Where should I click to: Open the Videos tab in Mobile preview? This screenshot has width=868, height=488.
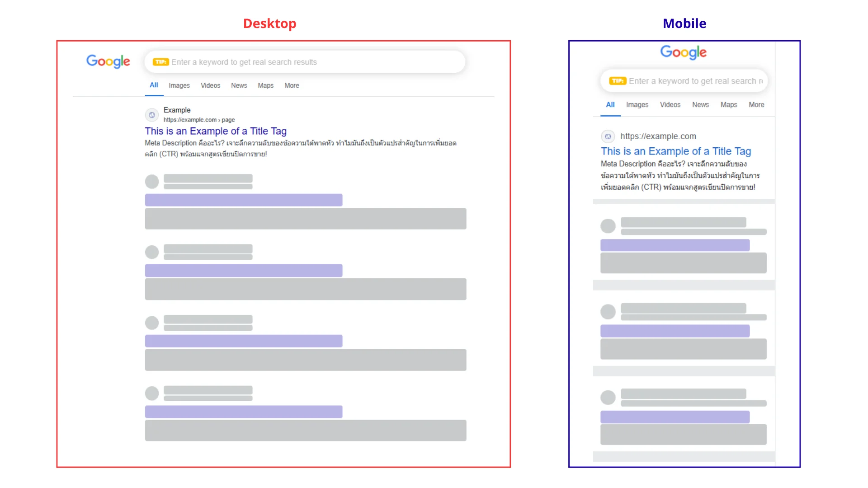pyautogui.click(x=670, y=105)
